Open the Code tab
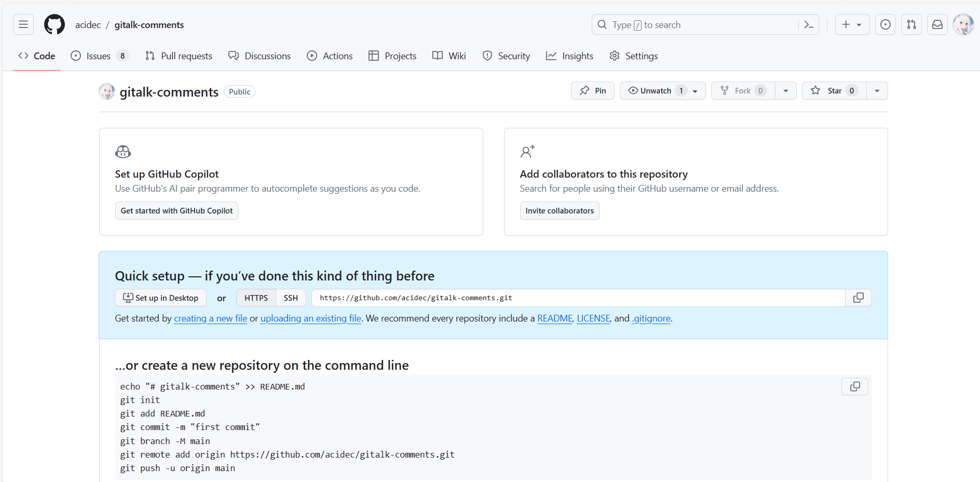The width and height of the screenshot is (980, 482). 37,56
